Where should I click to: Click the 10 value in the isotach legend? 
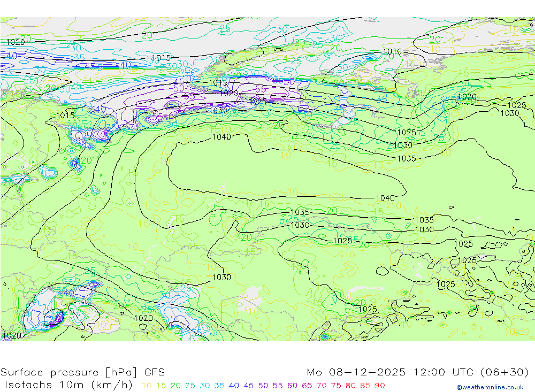click(x=147, y=386)
